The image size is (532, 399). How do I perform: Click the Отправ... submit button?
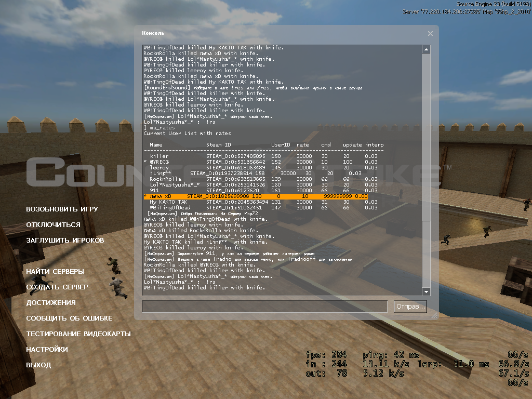pyautogui.click(x=410, y=307)
